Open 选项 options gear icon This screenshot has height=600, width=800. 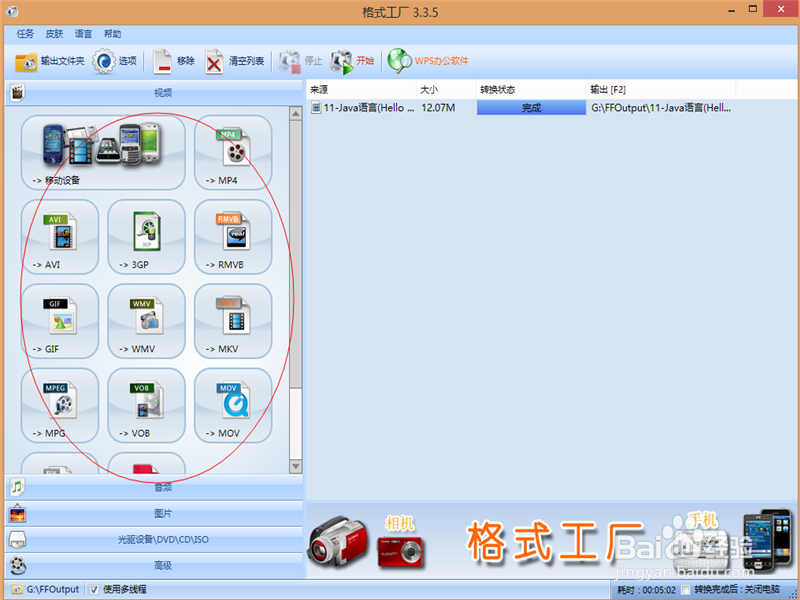point(104,61)
